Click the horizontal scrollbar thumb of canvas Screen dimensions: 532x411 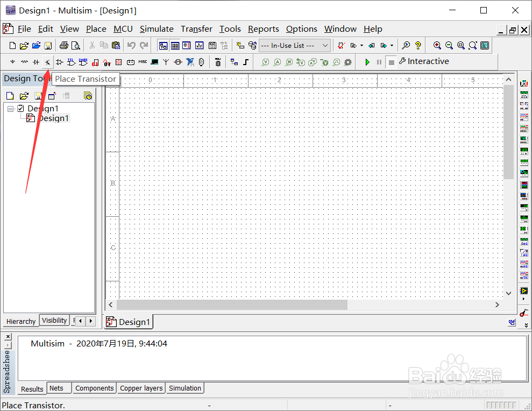tap(232, 305)
